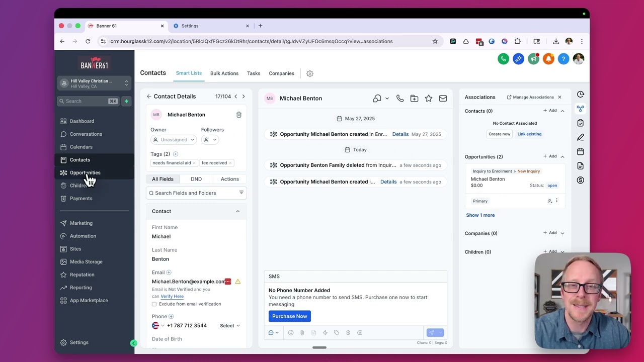The width and height of the screenshot is (644, 362).
Task: Open the payments dollar icon in right rail
Action: pyautogui.click(x=581, y=180)
